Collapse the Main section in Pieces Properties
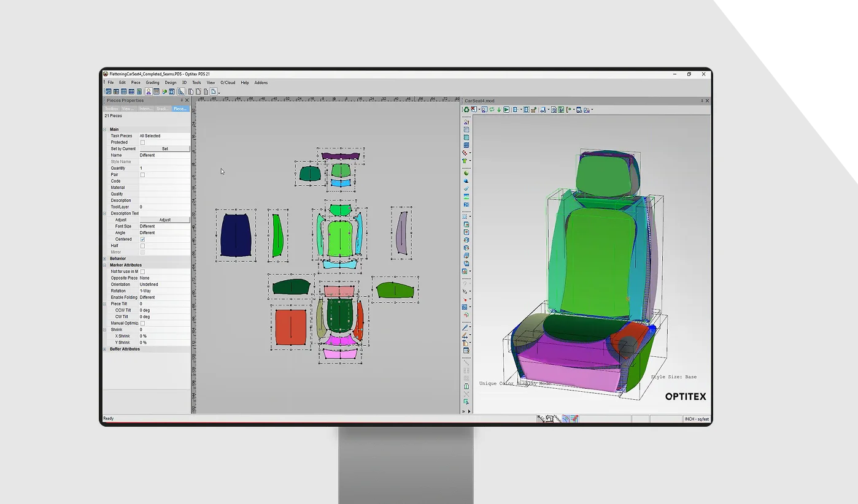Viewport: 858px width, 504px height. click(x=106, y=129)
